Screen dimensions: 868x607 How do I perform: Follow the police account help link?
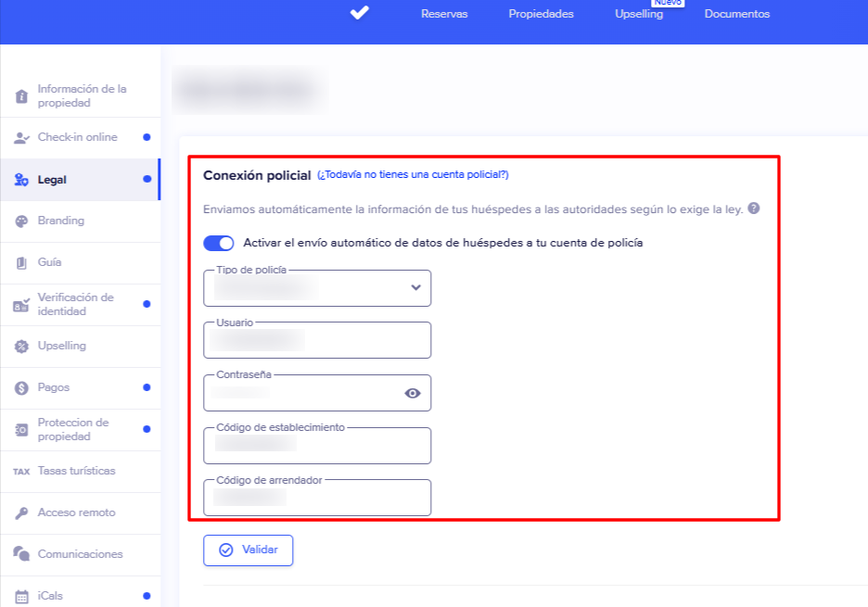(x=413, y=174)
